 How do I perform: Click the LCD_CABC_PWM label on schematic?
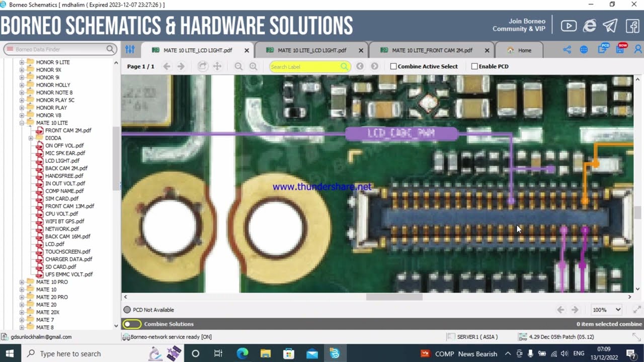[x=401, y=133]
